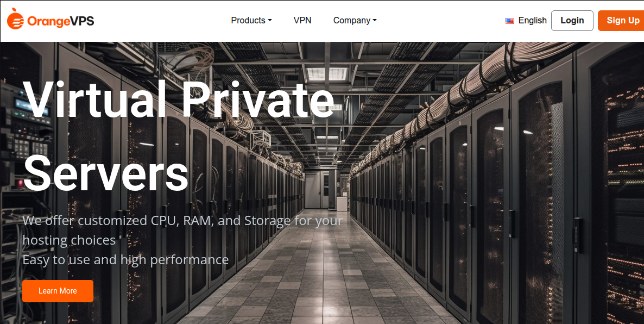Click the caret arrow next to Company
644x324 pixels.
[x=375, y=21]
